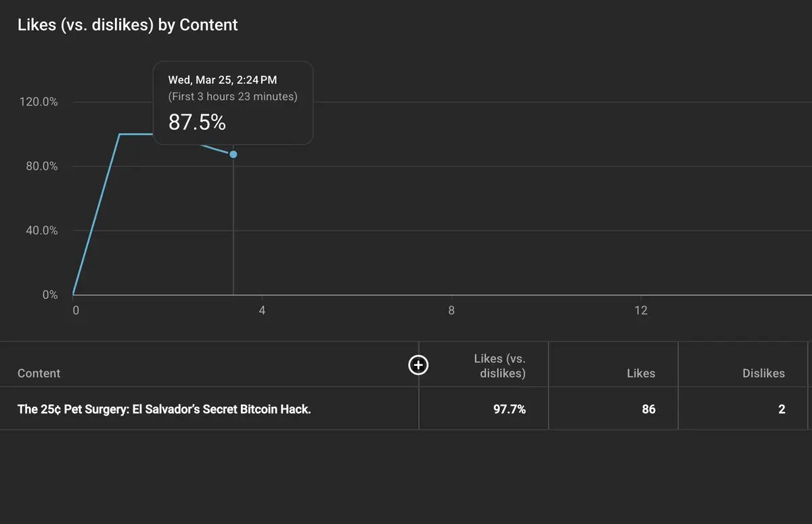Select the 86 likes cell
812x524 pixels.
tap(648, 409)
